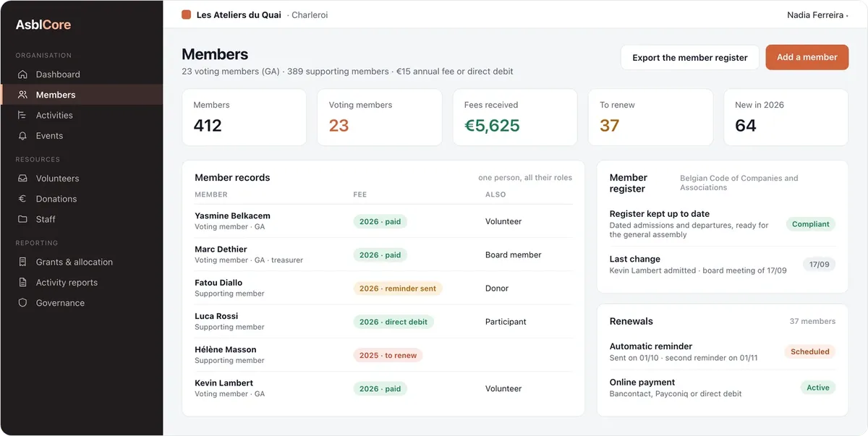Open Hélène Masson's record
868x436 pixels.
(x=383, y=355)
